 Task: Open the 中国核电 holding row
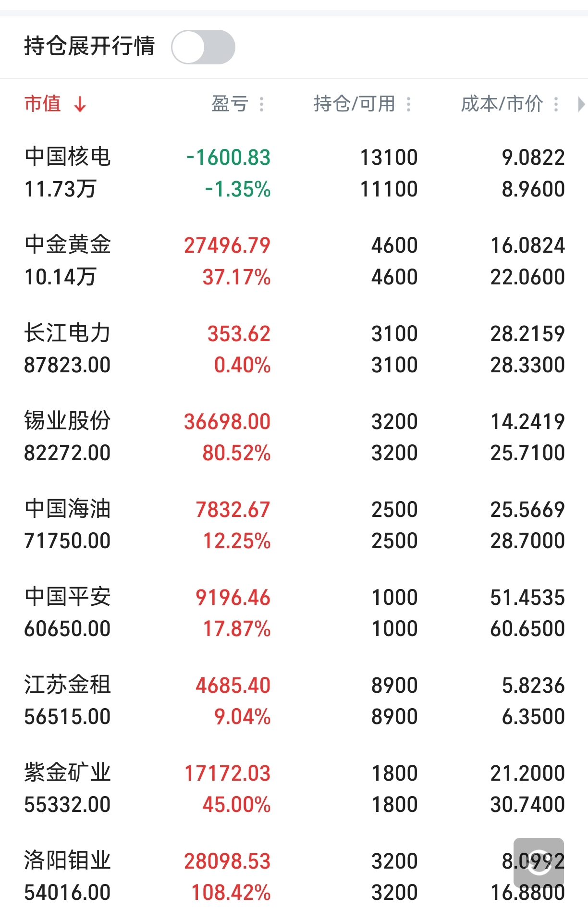[x=68, y=158]
